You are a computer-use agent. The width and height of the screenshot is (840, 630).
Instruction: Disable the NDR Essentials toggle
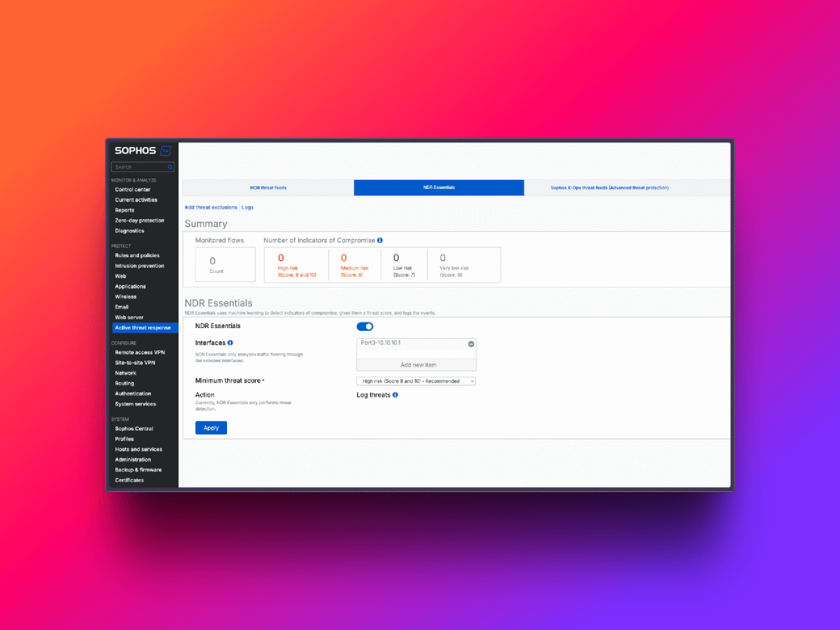click(x=365, y=326)
